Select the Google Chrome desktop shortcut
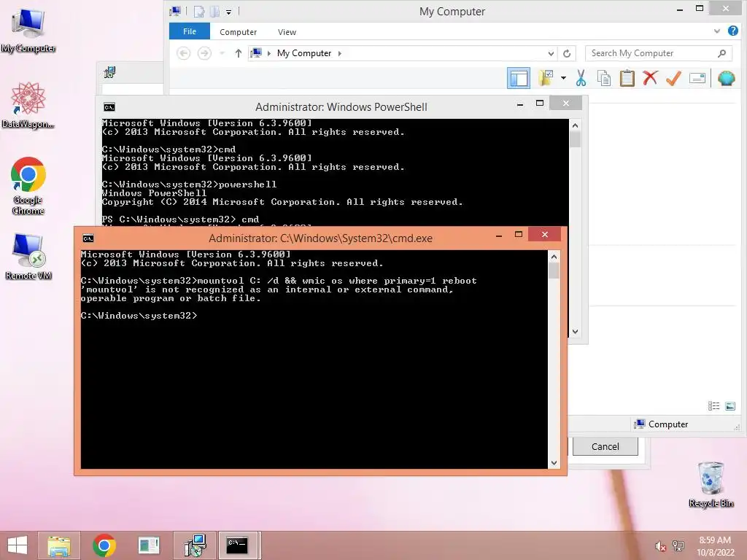This screenshot has height=560, width=747. (x=28, y=186)
